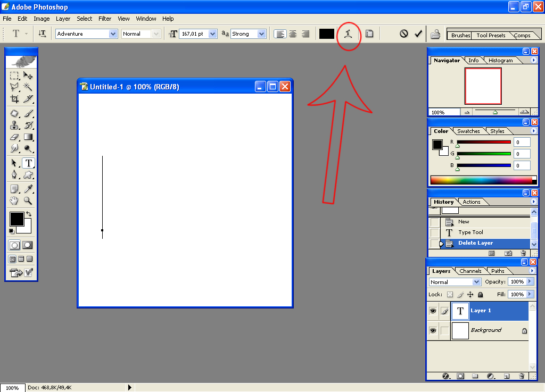Open the file browser icon
This screenshot has width=545, height=392.
tap(435, 34)
